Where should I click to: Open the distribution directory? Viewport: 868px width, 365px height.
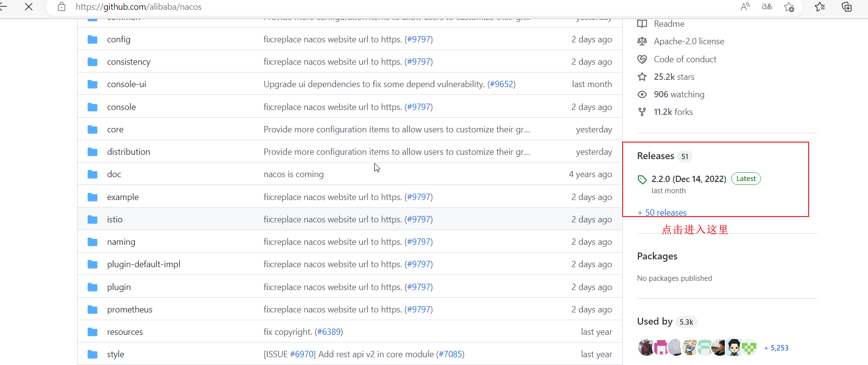coord(129,152)
